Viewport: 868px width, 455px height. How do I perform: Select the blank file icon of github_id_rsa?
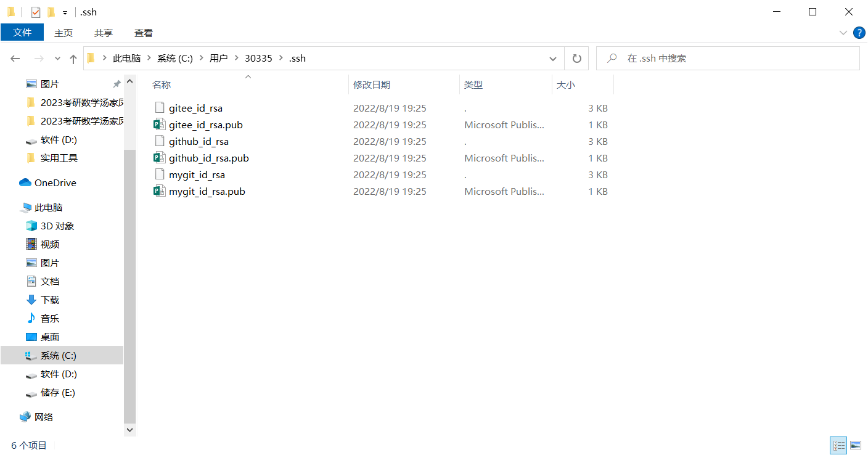(x=160, y=141)
